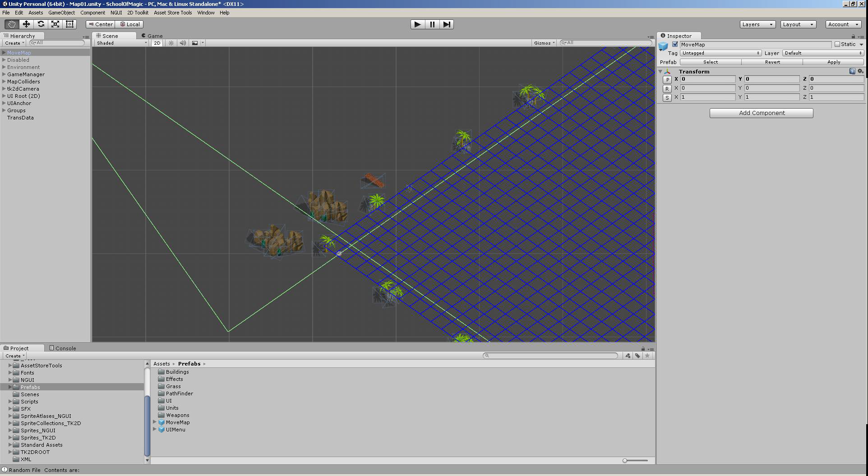Click the MoveMap prefab cube icon in Inspector

(x=663, y=46)
